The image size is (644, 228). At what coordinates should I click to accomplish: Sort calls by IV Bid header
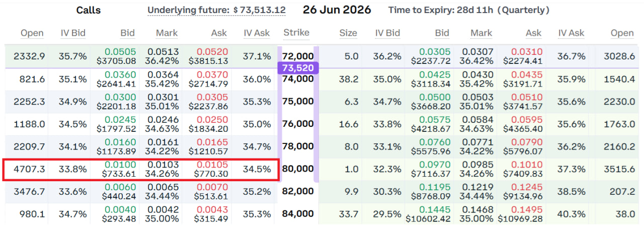73,33
